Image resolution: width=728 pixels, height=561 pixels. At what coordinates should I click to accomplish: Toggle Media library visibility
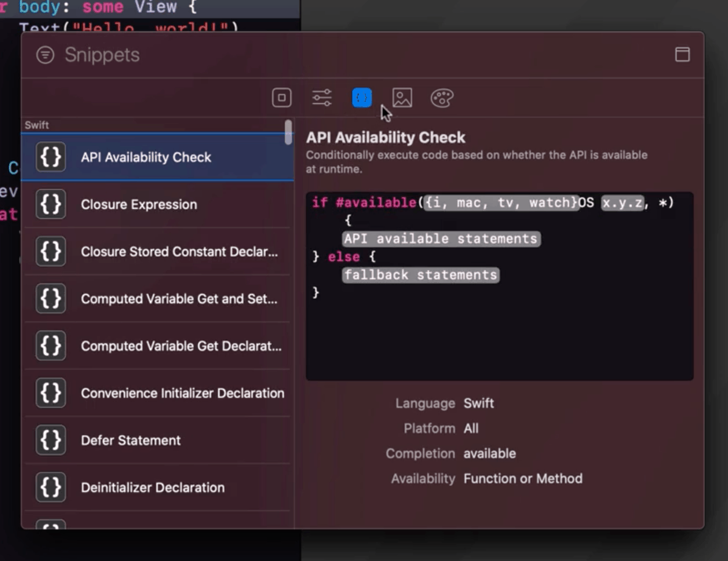[402, 97]
